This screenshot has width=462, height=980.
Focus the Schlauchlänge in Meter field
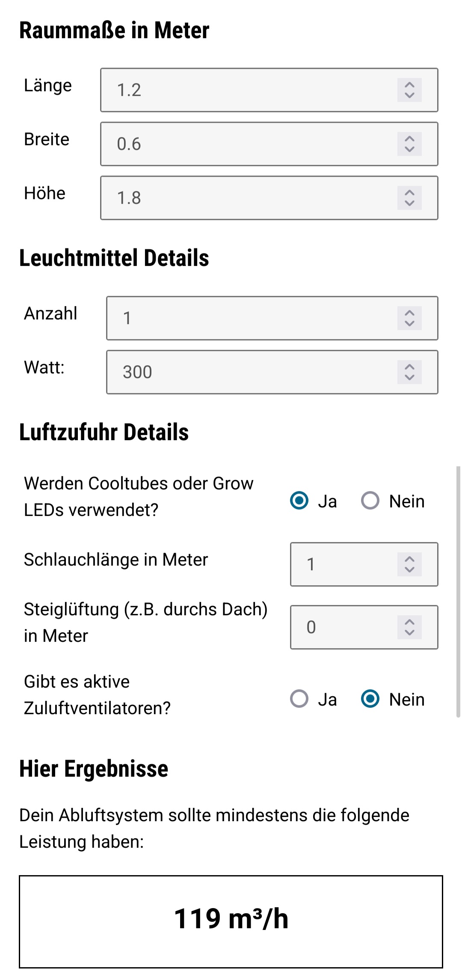[342, 564]
